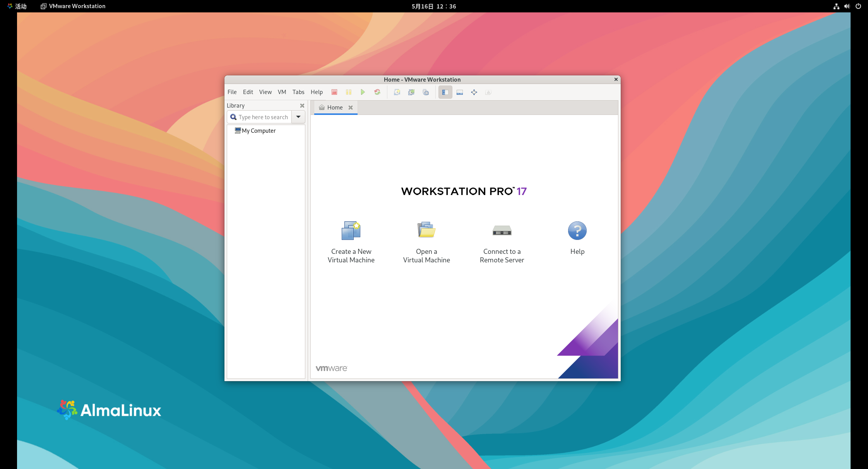
Task: Open the Activities overview in the top bar
Action: pyautogui.click(x=17, y=6)
